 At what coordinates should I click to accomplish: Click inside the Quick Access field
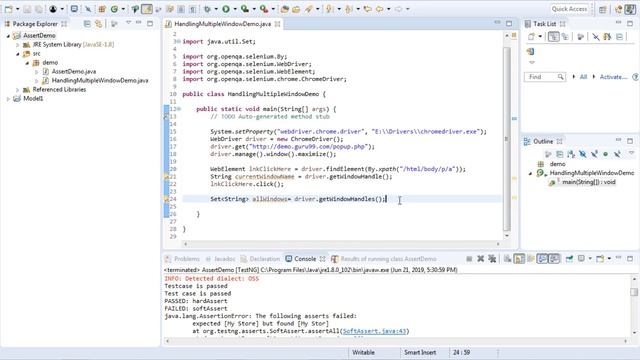(569, 9)
